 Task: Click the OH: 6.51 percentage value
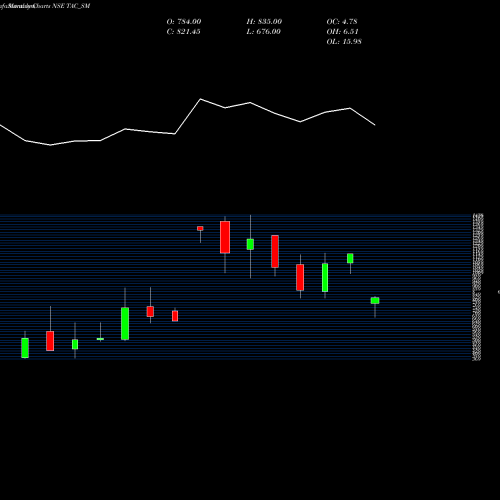pyautogui.click(x=342, y=32)
